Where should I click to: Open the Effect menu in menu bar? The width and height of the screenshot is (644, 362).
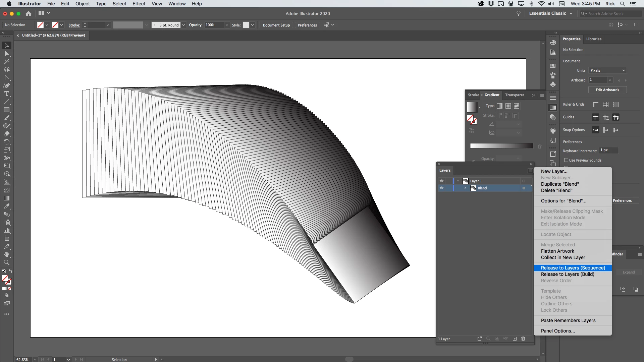139,4
